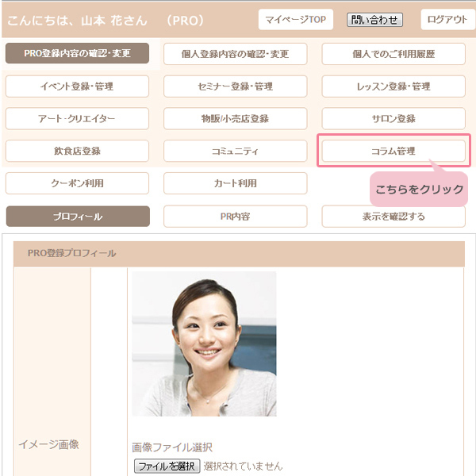Click the ログアウト button

coord(447,19)
